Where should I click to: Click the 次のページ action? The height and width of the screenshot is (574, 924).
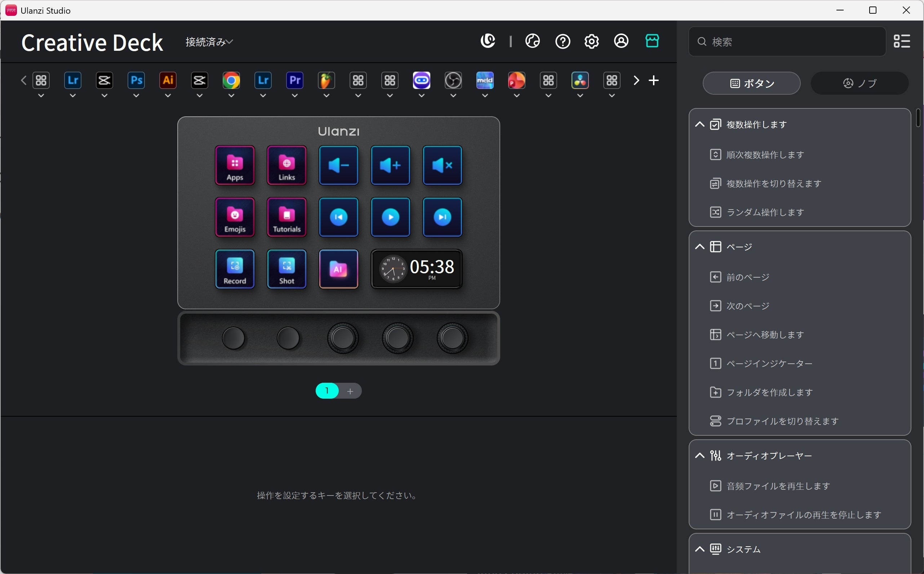(x=748, y=306)
